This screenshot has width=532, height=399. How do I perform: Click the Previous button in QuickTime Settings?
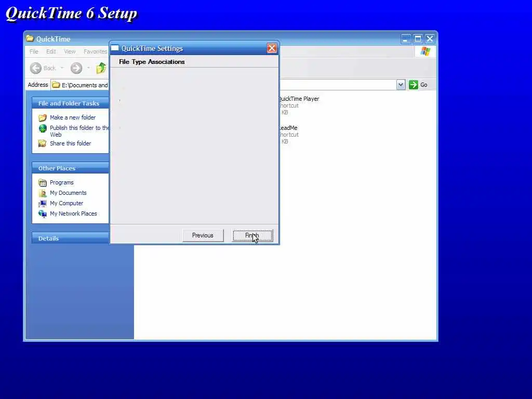203,235
